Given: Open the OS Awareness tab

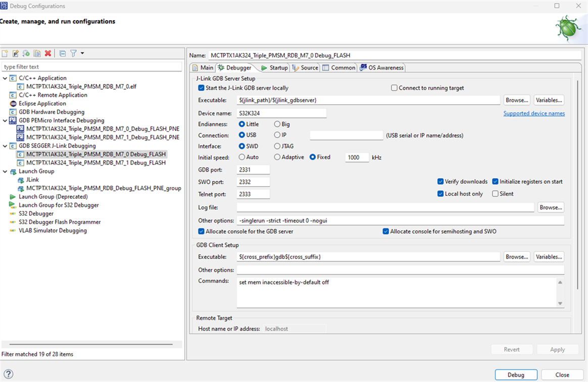Looking at the screenshot, I should point(381,68).
